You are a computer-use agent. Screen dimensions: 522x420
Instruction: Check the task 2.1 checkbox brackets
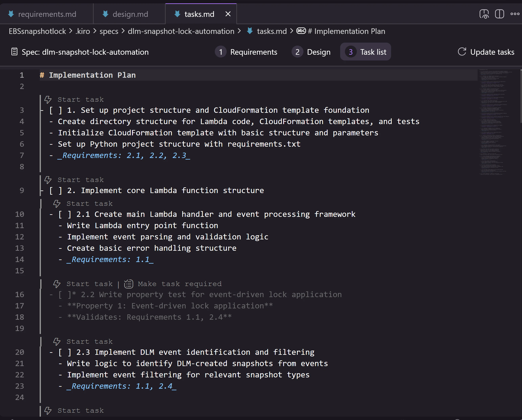click(65, 214)
